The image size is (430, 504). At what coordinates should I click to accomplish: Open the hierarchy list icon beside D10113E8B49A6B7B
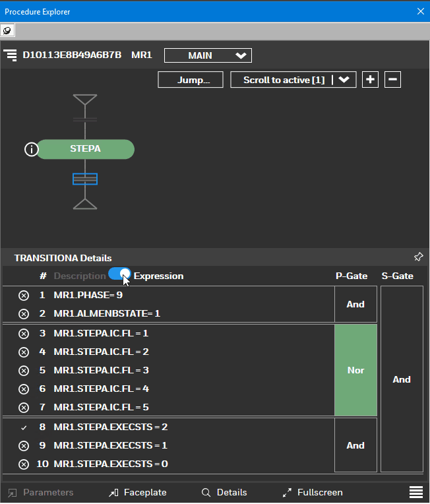point(11,55)
